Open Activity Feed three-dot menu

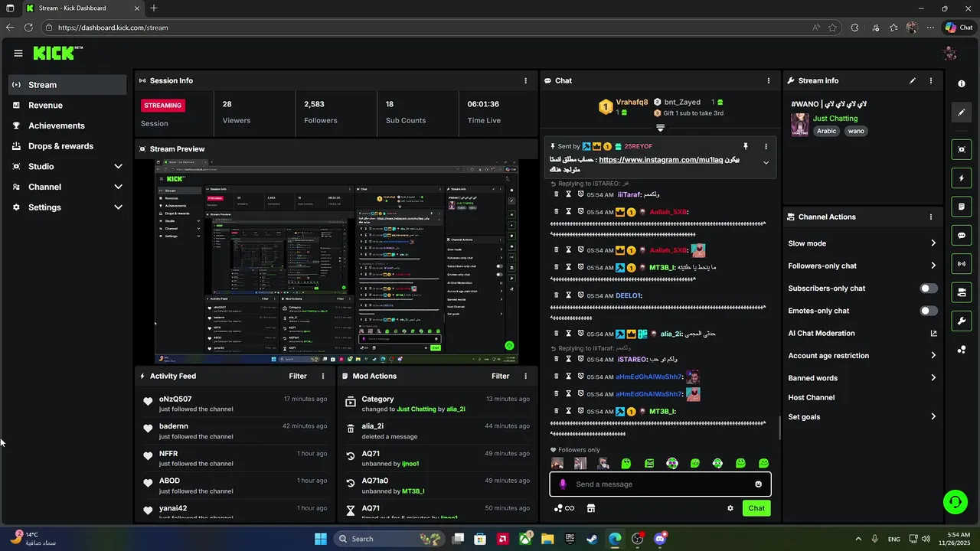(x=323, y=377)
